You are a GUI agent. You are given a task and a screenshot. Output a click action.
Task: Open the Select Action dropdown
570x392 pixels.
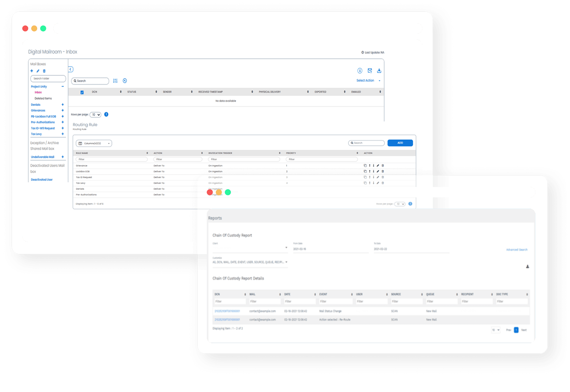click(x=368, y=81)
